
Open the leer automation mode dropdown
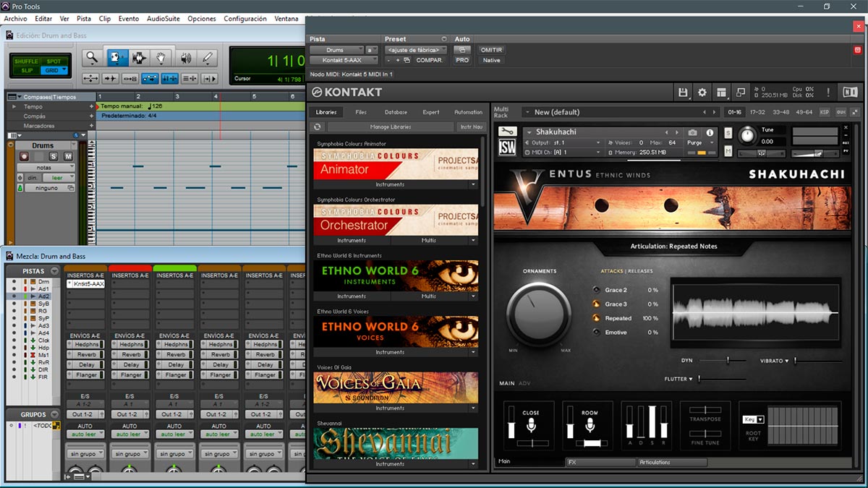(59, 177)
